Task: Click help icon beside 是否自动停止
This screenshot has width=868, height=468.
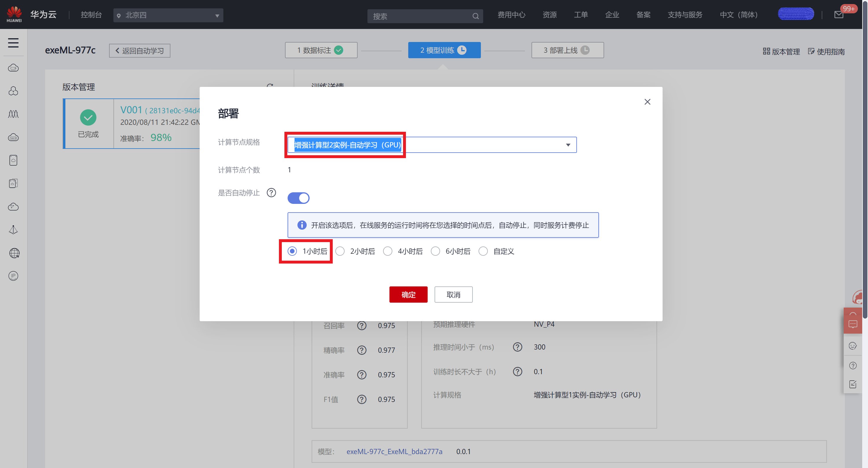Action: tap(271, 193)
